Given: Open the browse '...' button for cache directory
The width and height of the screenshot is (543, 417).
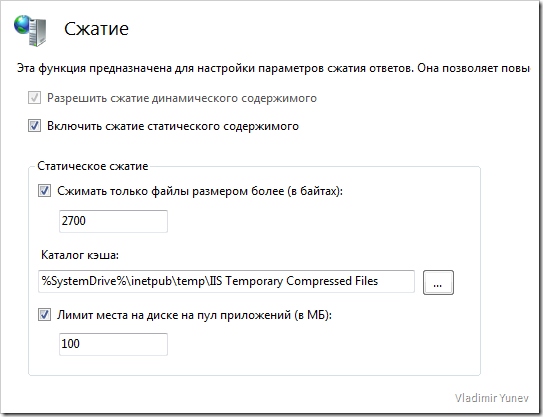Looking at the screenshot, I should coord(438,283).
